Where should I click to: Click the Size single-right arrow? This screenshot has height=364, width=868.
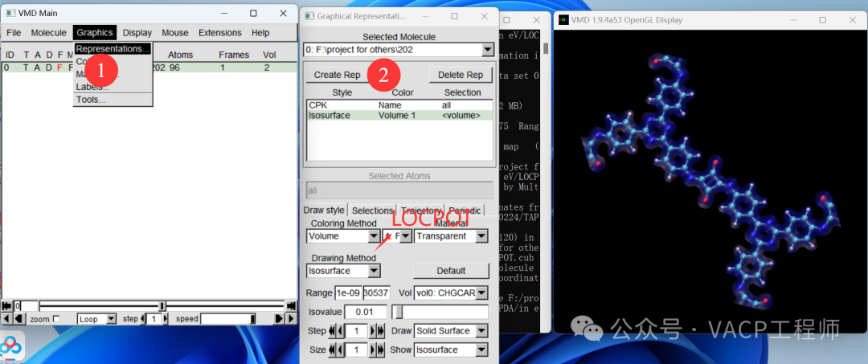click(373, 350)
